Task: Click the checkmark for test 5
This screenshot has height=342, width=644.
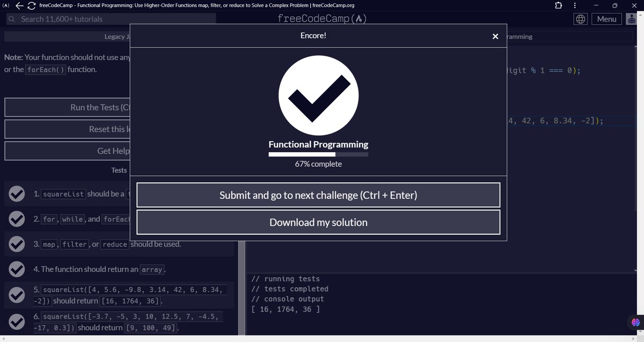Action: point(16,294)
